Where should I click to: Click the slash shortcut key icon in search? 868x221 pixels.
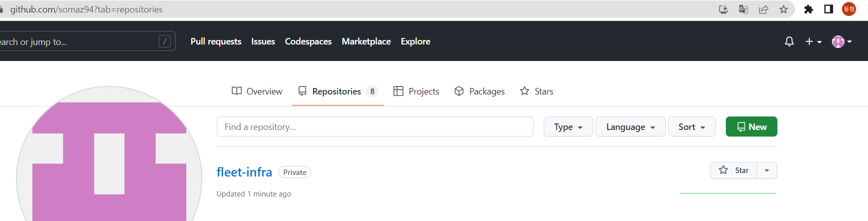pyautogui.click(x=165, y=41)
